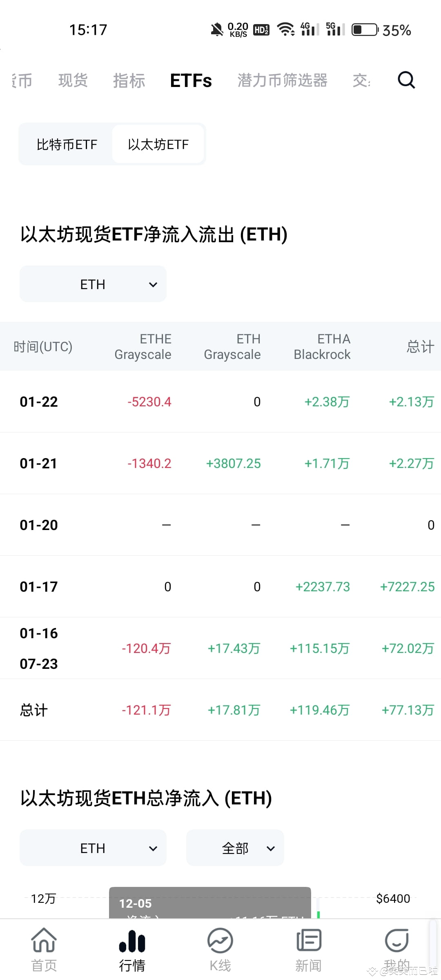441x980 pixels.
Task: Open the 我的 profile face icon
Action: click(x=396, y=940)
